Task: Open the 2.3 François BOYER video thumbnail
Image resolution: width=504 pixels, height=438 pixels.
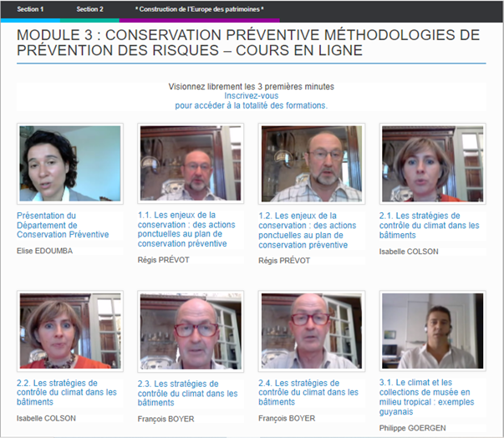Action: tap(191, 331)
